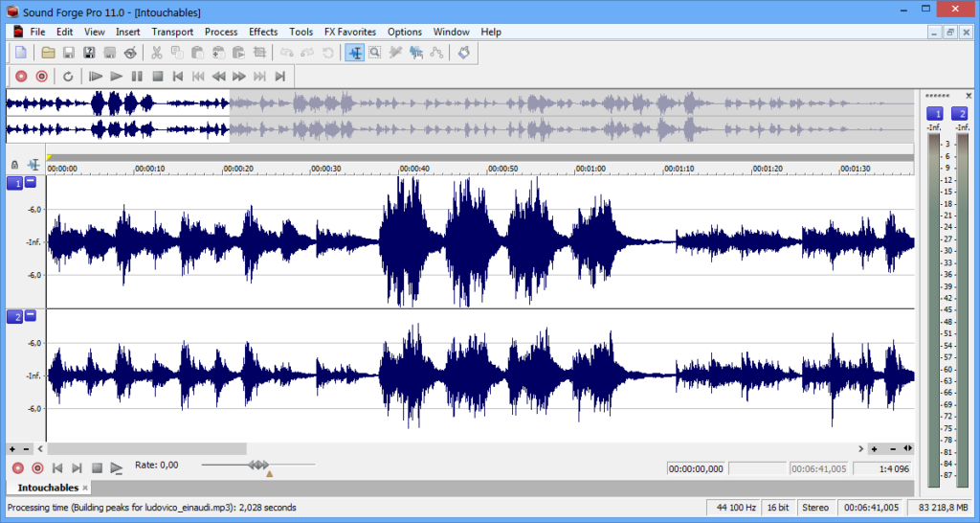Select the Event tool icon
Screen dimensions: 980x523
pyautogui.click(x=415, y=53)
